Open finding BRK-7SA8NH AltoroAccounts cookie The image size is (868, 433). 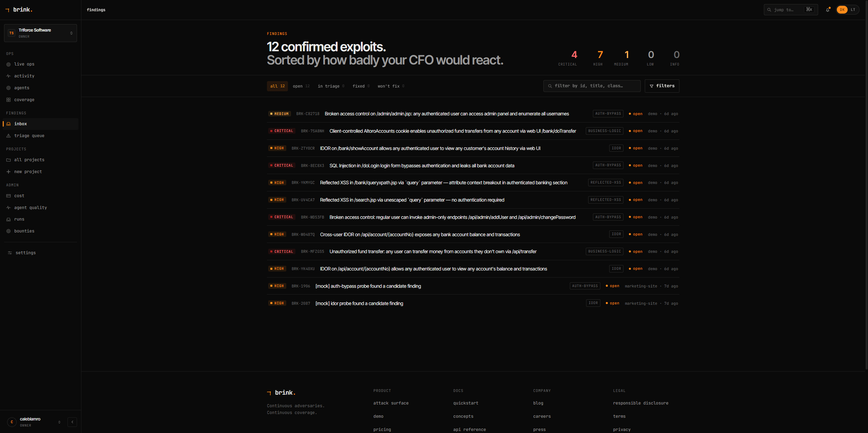click(x=473, y=131)
